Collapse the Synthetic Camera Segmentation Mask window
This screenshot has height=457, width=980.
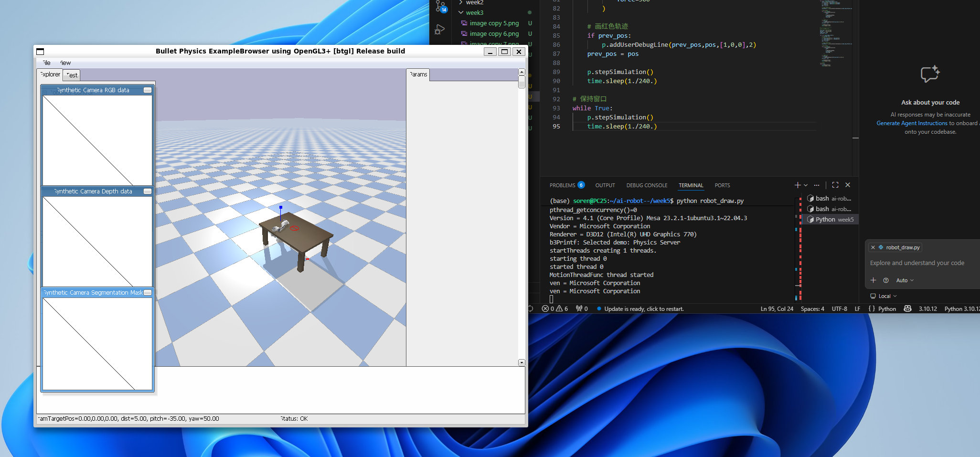(148, 293)
